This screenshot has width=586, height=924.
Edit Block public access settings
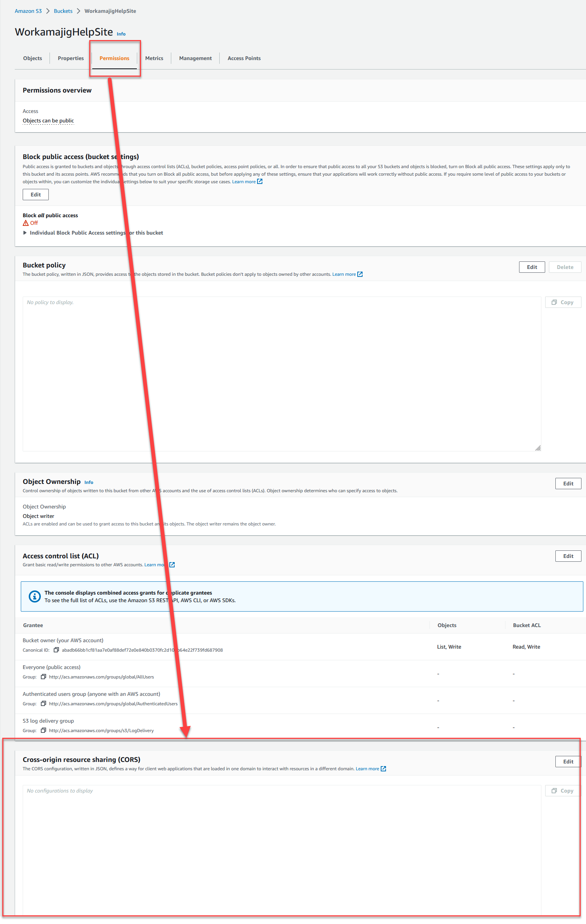point(36,195)
